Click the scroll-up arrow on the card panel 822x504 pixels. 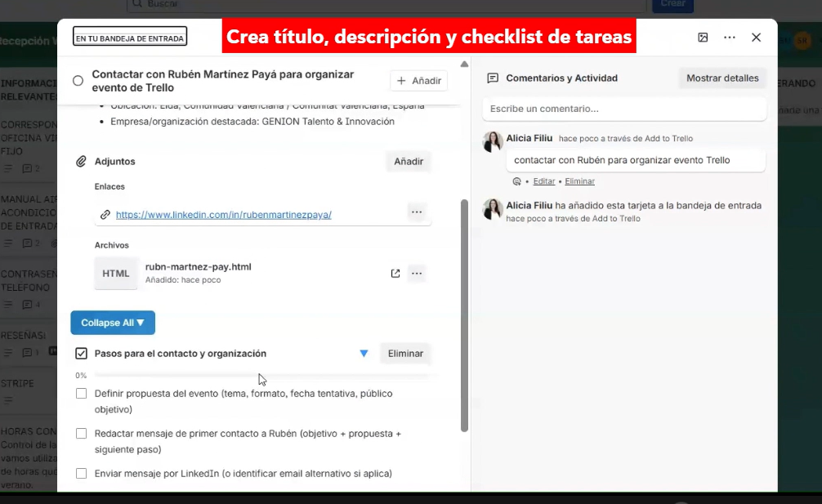point(464,64)
